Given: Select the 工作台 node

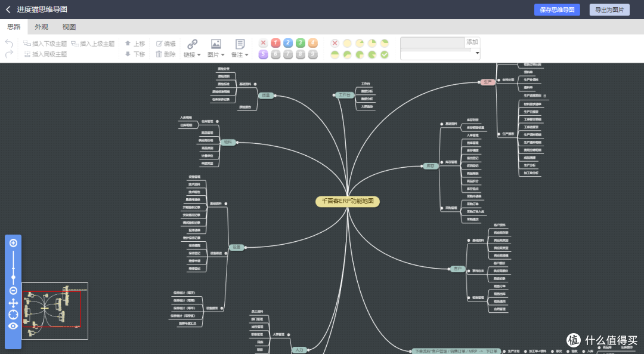Looking at the screenshot, I should pyautogui.click(x=345, y=95).
